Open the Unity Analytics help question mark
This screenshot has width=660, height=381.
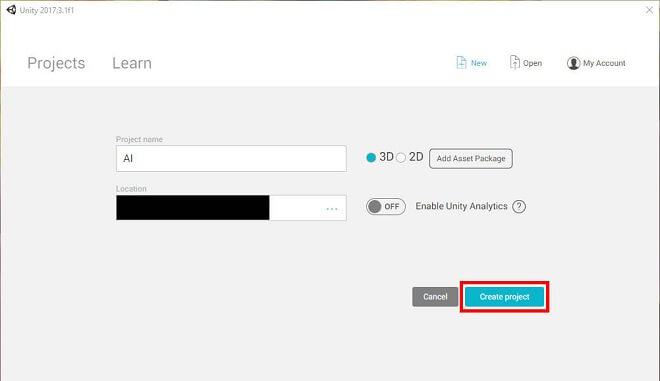coord(519,206)
